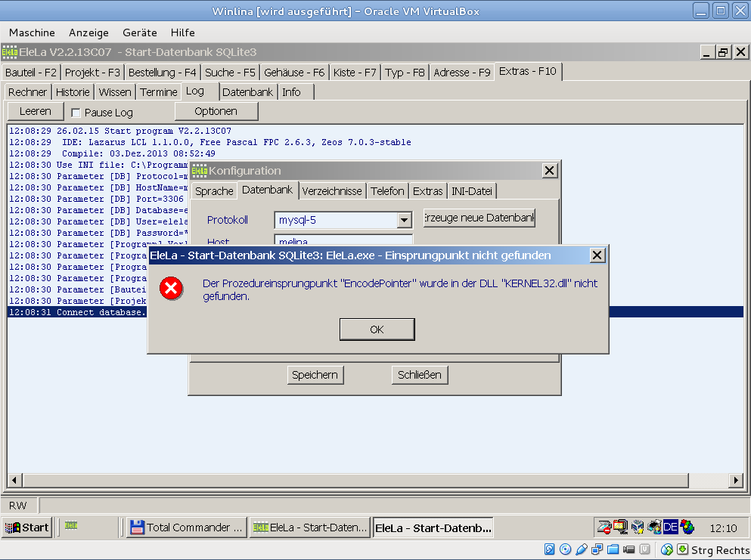
Task: Click the VirtualBox shared folders status icon
Action: coord(613,549)
